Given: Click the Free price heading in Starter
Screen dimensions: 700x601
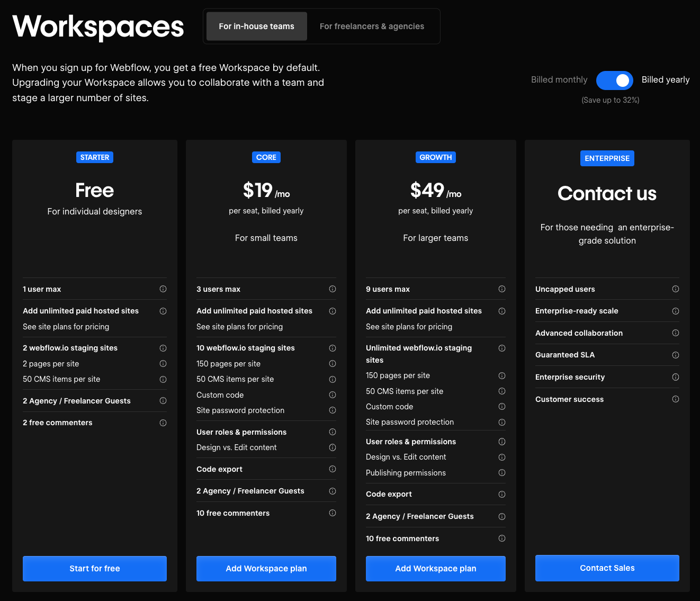Looking at the screenshot, I should 95,190.
